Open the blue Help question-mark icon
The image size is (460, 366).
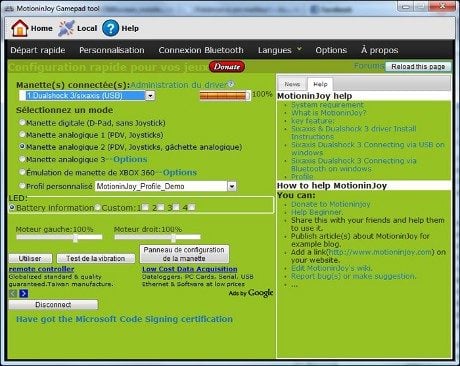click(110, 28)
